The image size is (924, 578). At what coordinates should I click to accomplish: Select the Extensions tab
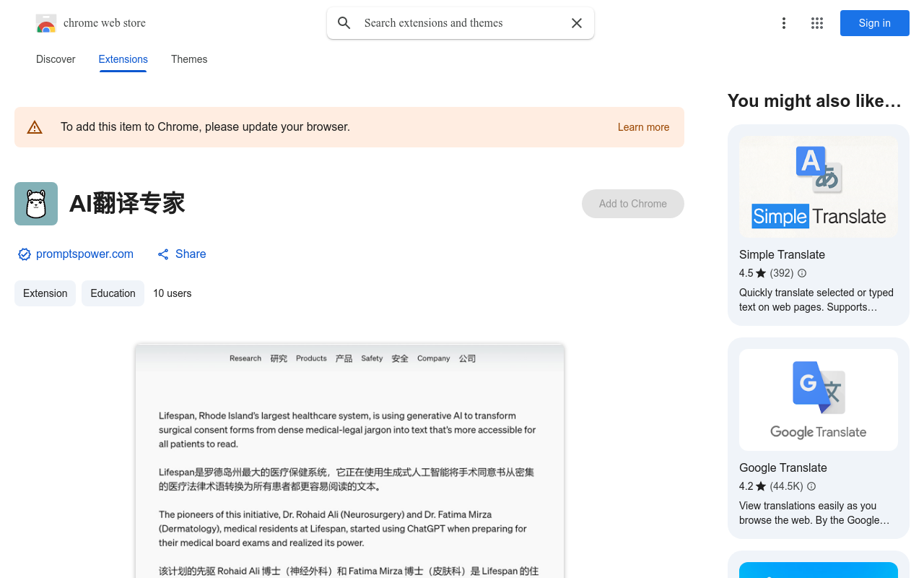(x=123, y=59)
